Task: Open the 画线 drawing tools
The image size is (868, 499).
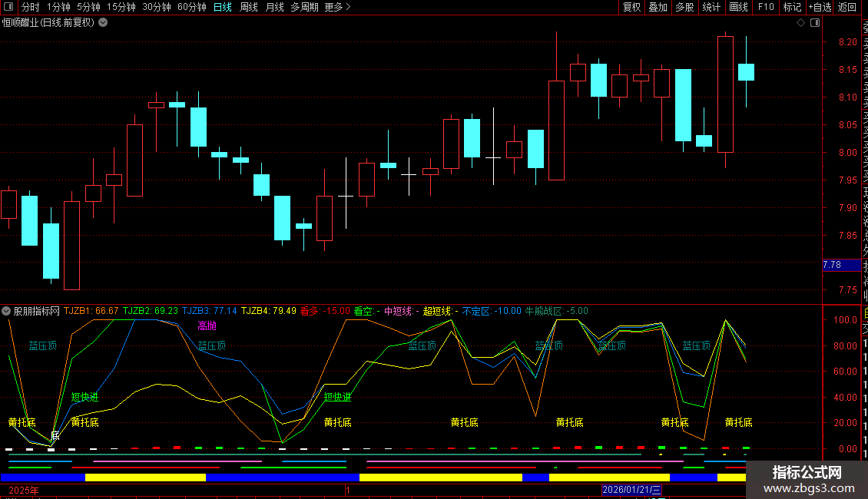Action: tap(738, 7)
